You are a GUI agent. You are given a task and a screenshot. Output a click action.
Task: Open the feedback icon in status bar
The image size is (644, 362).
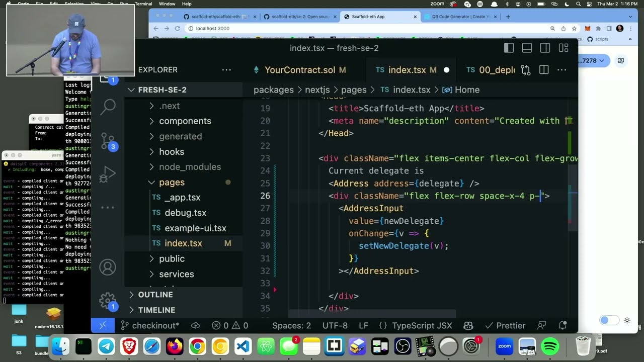coord(541,326)
